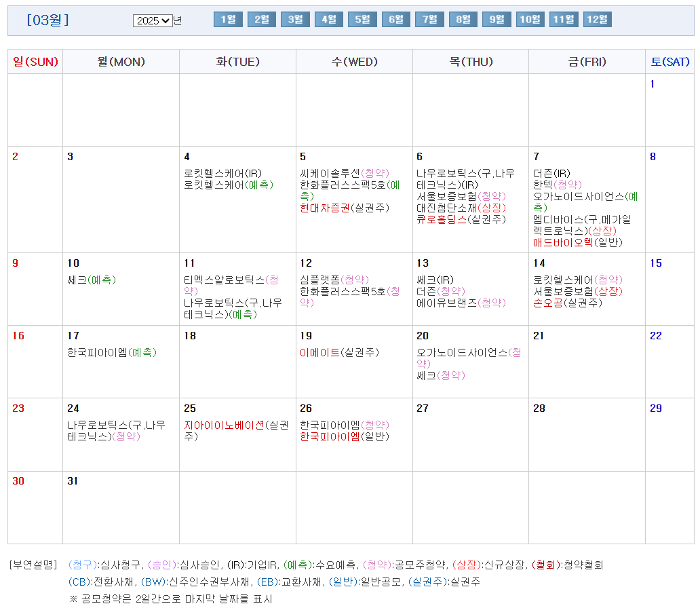The image size is (700, 606).
Task: Open 서울보증보험(청약) on March 6
Action: click(461, 197)
